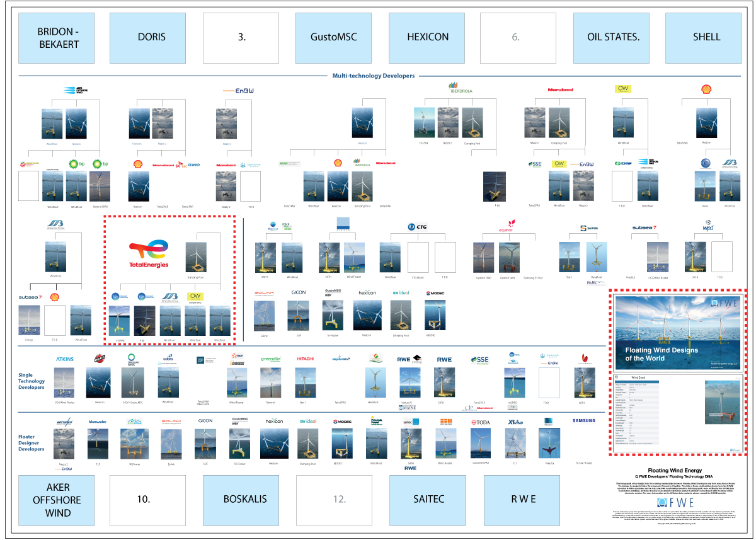Screen dimensions: 756x540
Task: Select the GICON logo in Floater Designer Developers row
Action: point(205,421)
